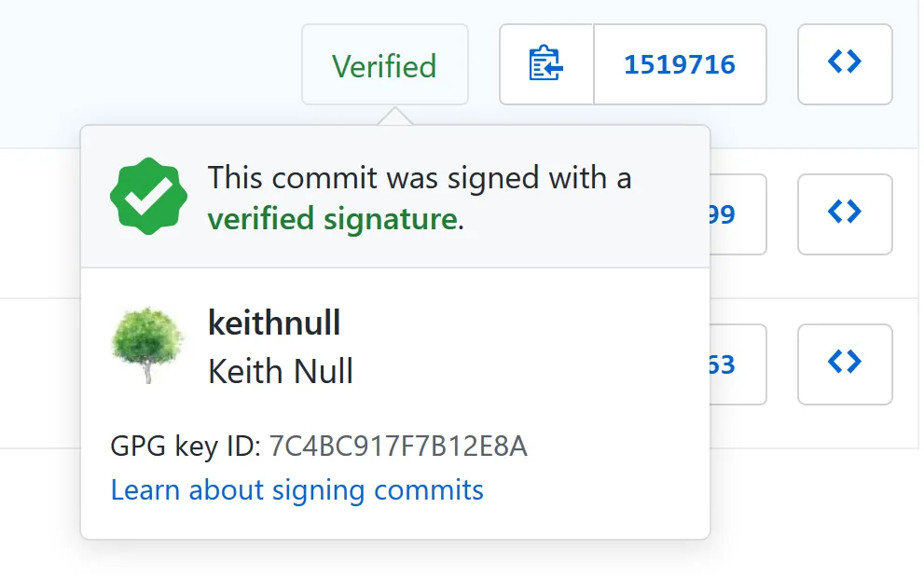Click the green Verified badge button
Screen dimensions: 924x577
[x=385, y=65]
